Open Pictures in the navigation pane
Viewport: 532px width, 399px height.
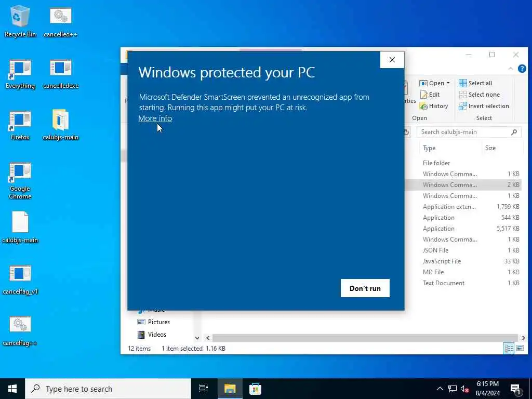click(x=154, y=322)
